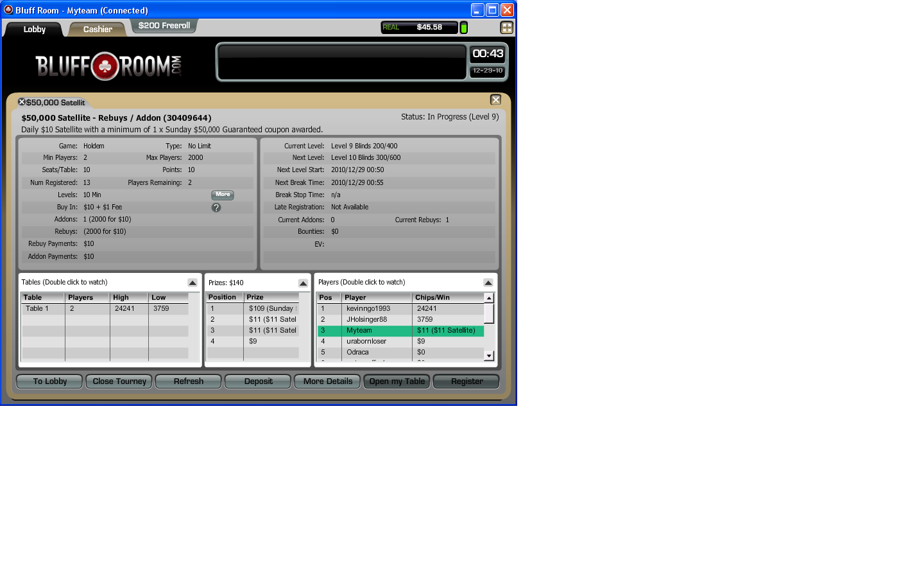Collapse the Players panel with its arrow

click(488, 283)
